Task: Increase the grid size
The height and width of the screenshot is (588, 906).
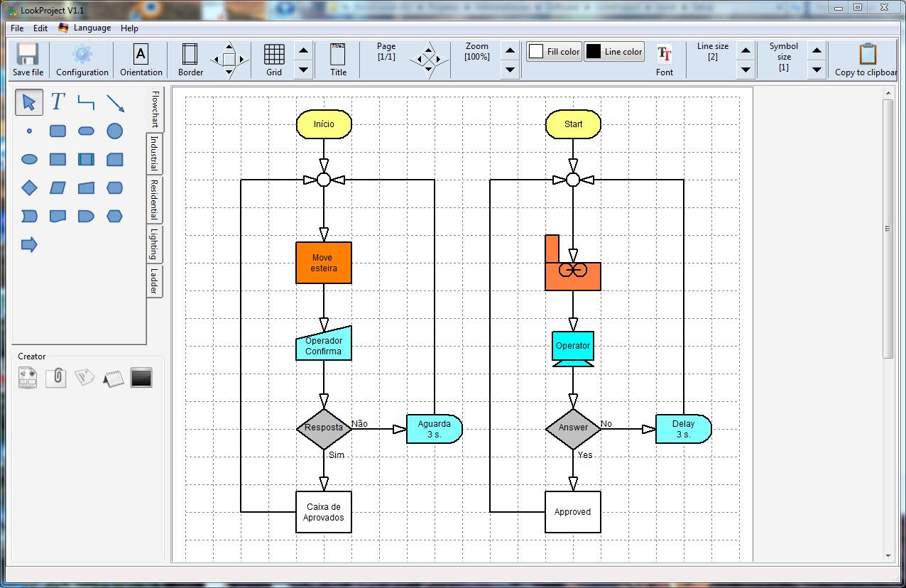Action: (303, 50)
